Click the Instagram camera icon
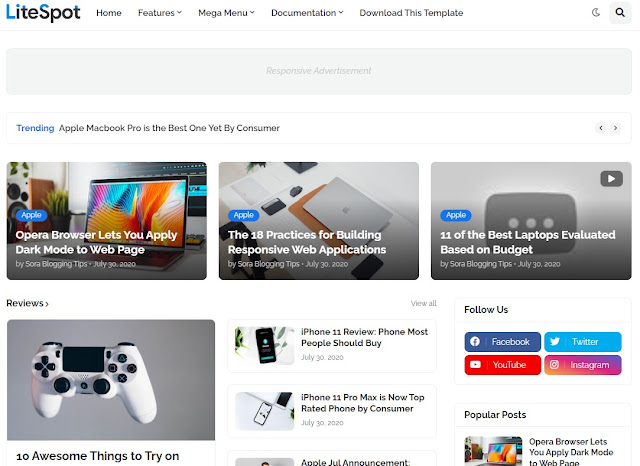Screen dimensions: 640x466 pyautogui.click(x=554, y=364)
